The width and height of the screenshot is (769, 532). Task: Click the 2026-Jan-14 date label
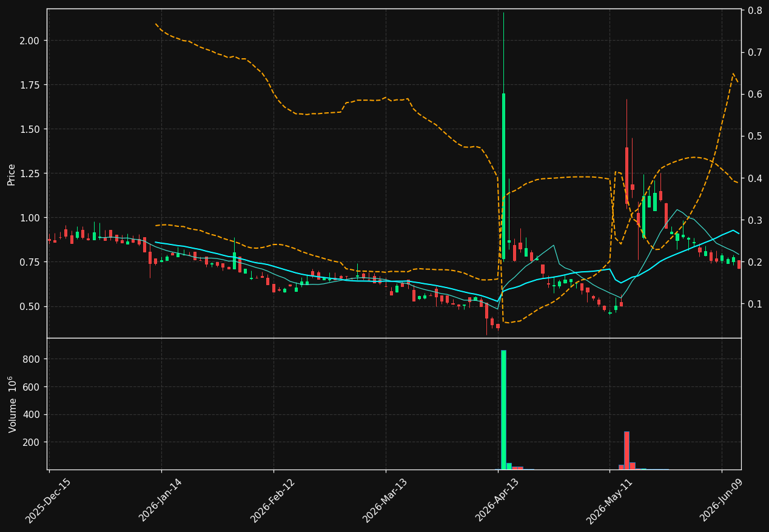(x=161, y=500)
